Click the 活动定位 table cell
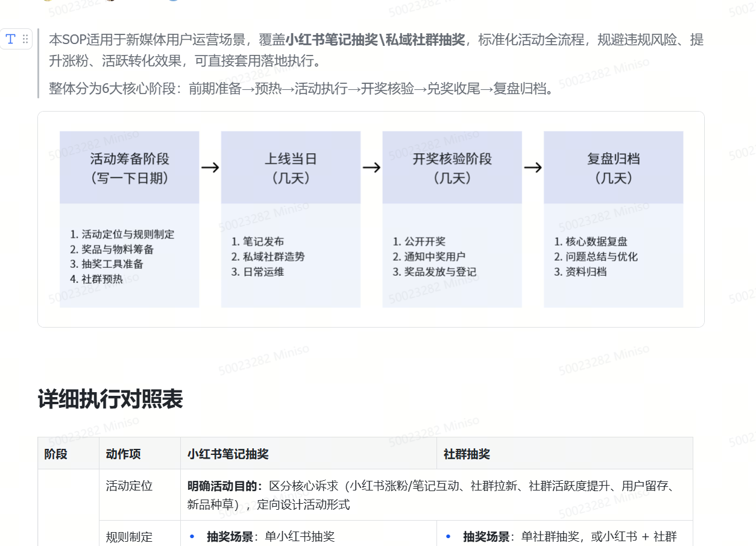Viewport: 756px width, 546px height. 140,495
